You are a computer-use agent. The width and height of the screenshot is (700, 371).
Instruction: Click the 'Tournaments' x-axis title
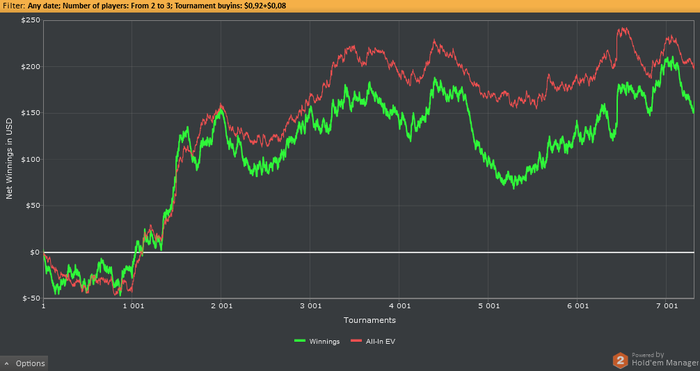pyautogui.click(x=370, y=320)
